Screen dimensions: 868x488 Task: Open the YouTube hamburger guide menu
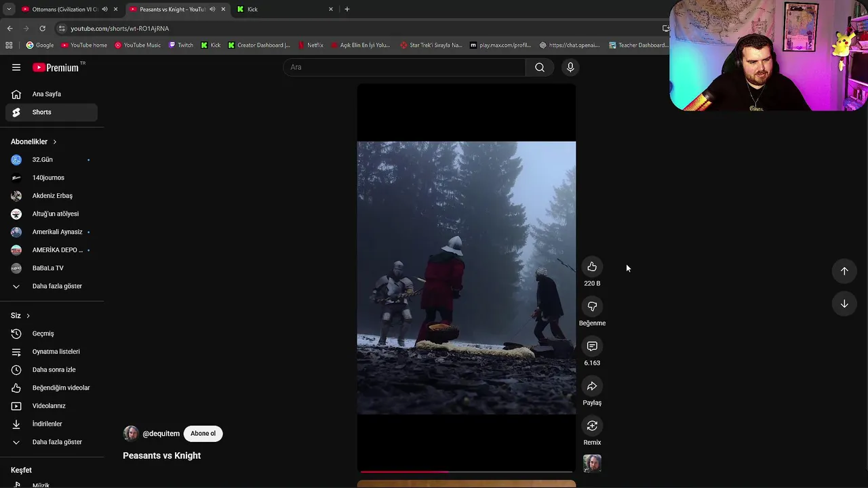(16, 67)
